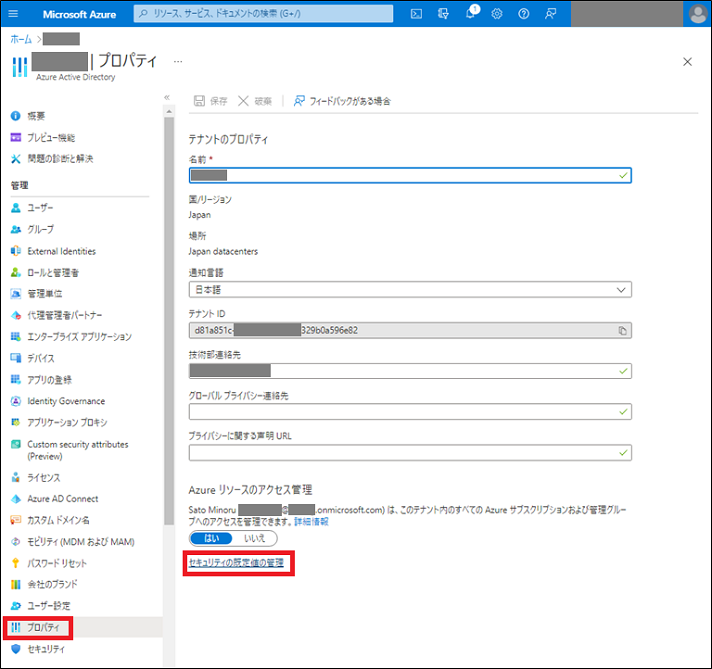Click the テナント ID field
712x669 pixels.
click(410, 331)
